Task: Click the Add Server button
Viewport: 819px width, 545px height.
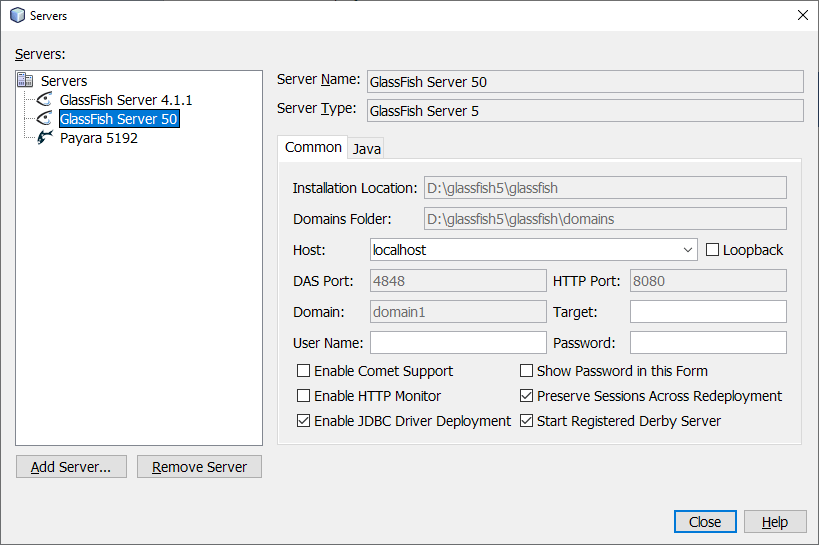Action: coord(71,467)
